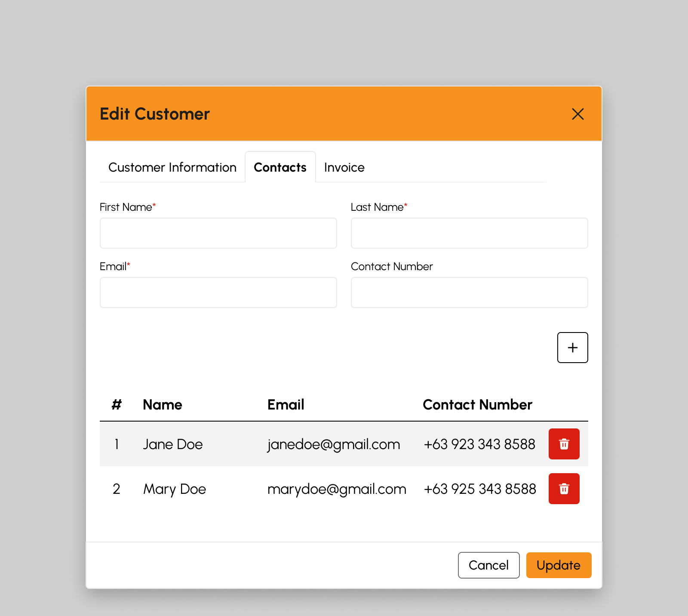Click the Contact Number column header
This screenshot has height=616, width=688.
point(478,405)
